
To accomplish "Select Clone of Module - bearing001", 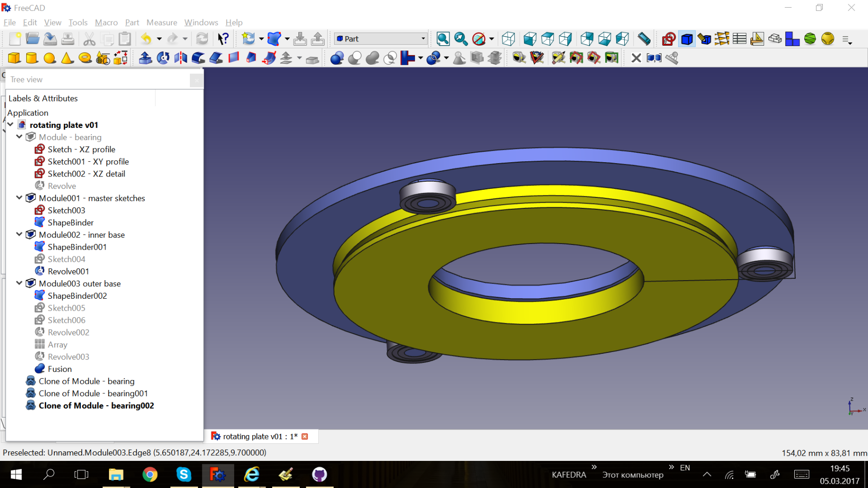I will tap(93, 393).
